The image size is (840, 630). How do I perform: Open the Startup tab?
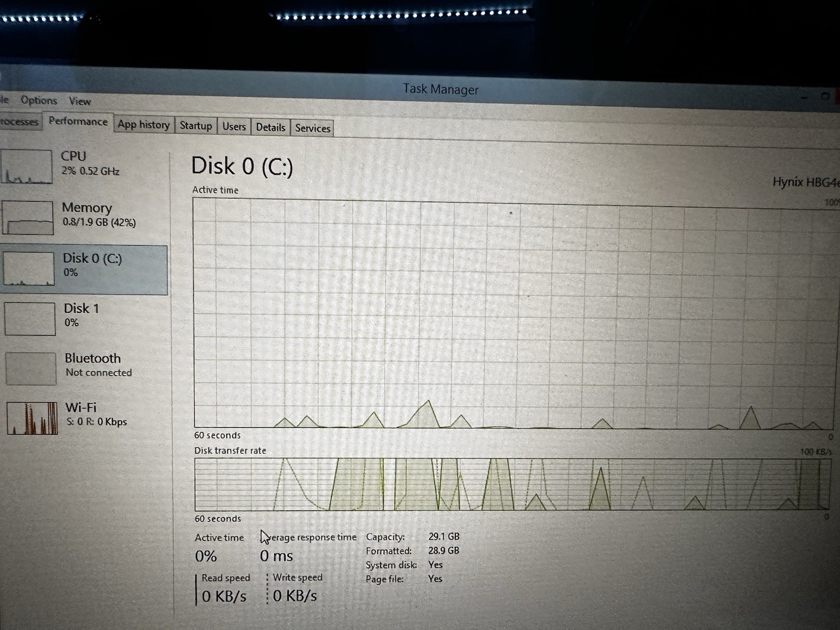click(196, 125)
